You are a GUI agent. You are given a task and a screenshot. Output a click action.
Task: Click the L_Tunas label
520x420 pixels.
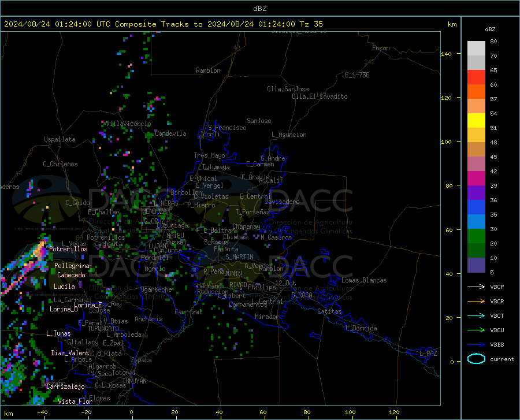(58, 333)
